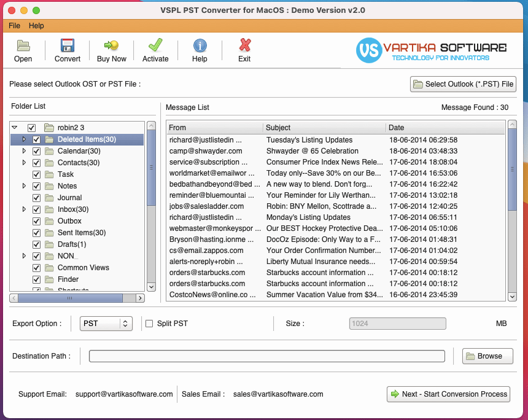Open the Help menu
This screenshot has height=420, width=528.
click(x=36, y=26)
